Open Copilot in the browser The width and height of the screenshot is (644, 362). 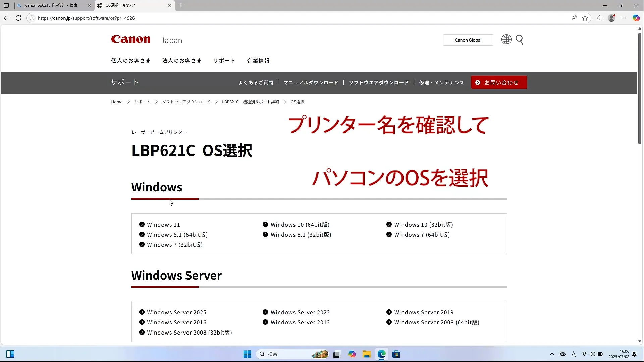pyautogui.click(x=636, y=18)
